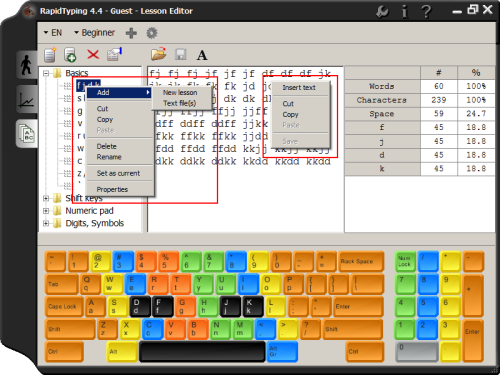This screenshot has width=500, height=375.
Task: Click the 24.7 percent cell
Action: pos(476,114)
